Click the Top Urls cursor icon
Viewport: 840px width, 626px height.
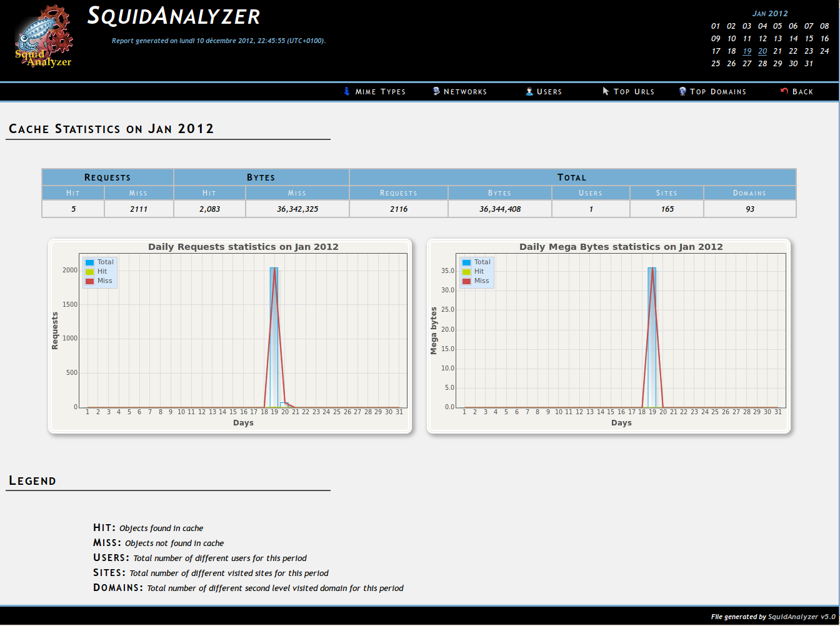click(606, 91)
